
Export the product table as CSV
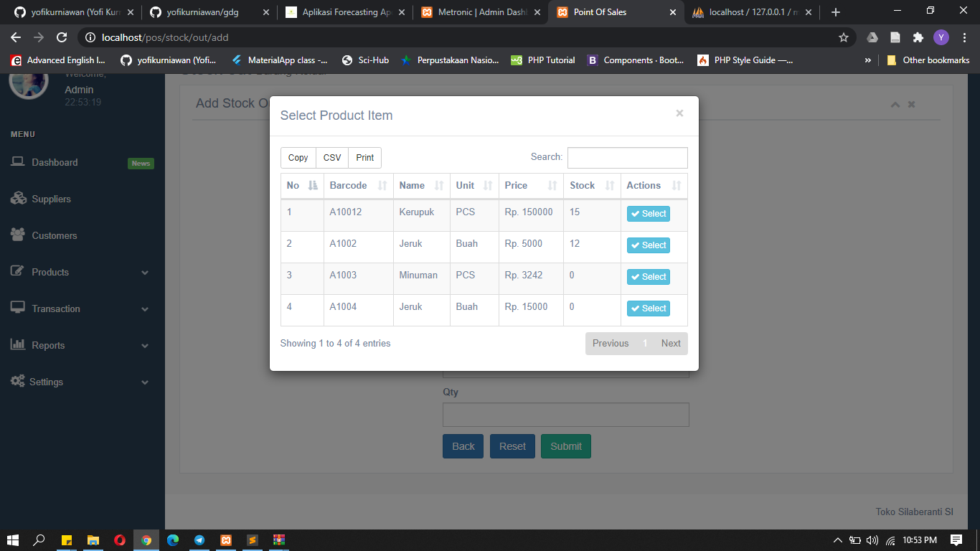331,157
